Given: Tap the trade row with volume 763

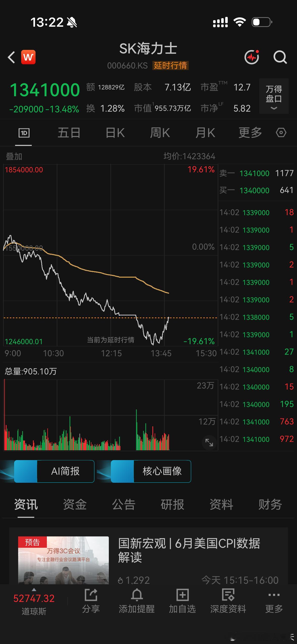Looking at the screenshot, I should click(x=256, y=422).
